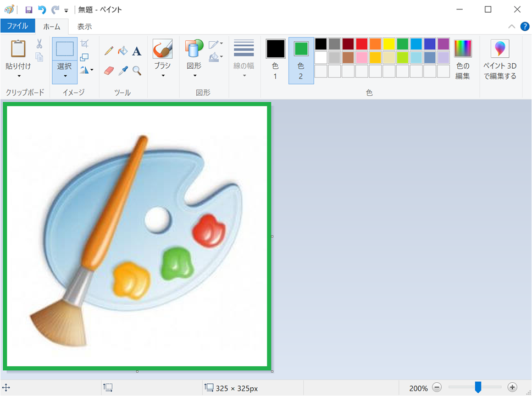Pick the black color swatch
Screen dimensions: 532x396
(321, 44)
